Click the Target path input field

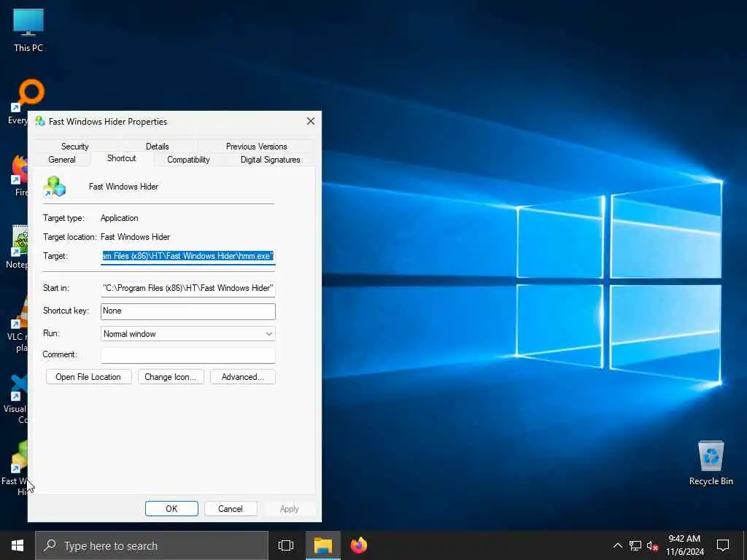(187, 256)
